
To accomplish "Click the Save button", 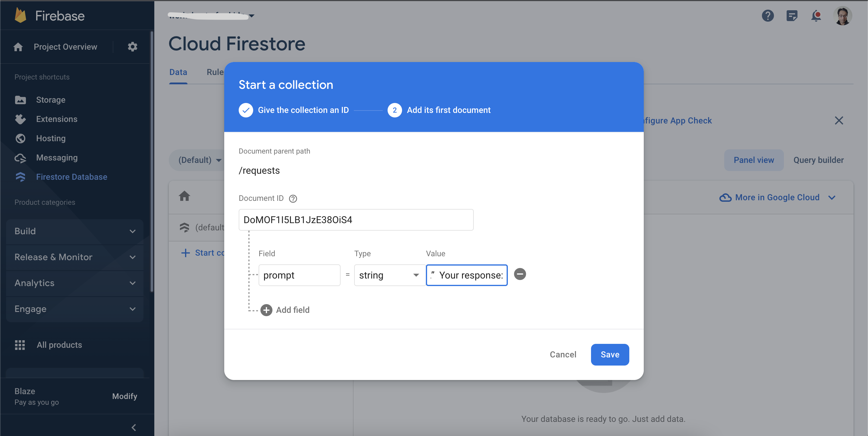I will [x=610, y=354].
